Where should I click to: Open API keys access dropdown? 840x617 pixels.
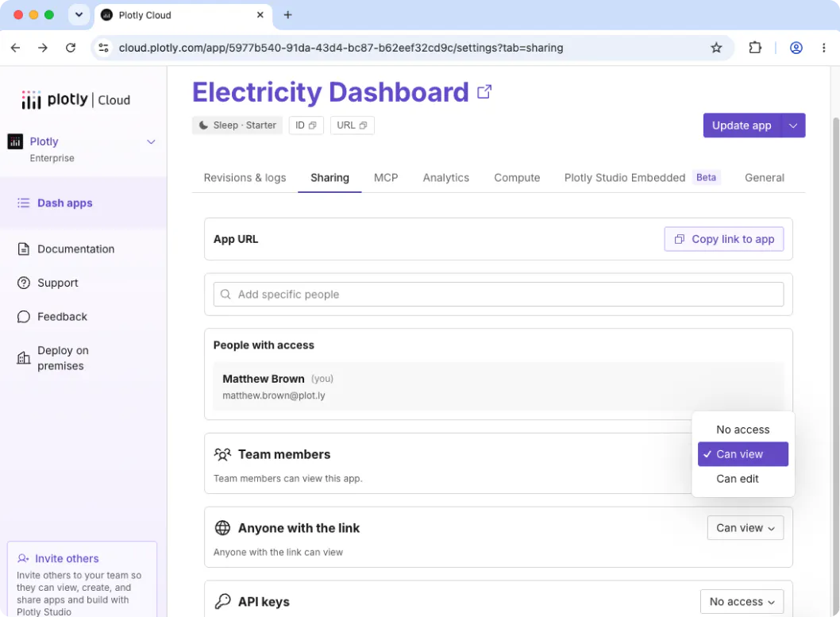click(742, 602)
